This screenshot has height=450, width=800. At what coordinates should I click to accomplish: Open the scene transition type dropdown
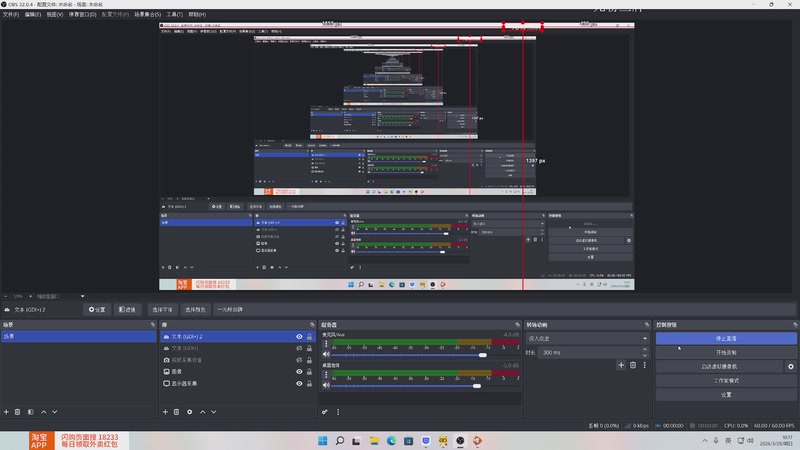tap(588, 338)
